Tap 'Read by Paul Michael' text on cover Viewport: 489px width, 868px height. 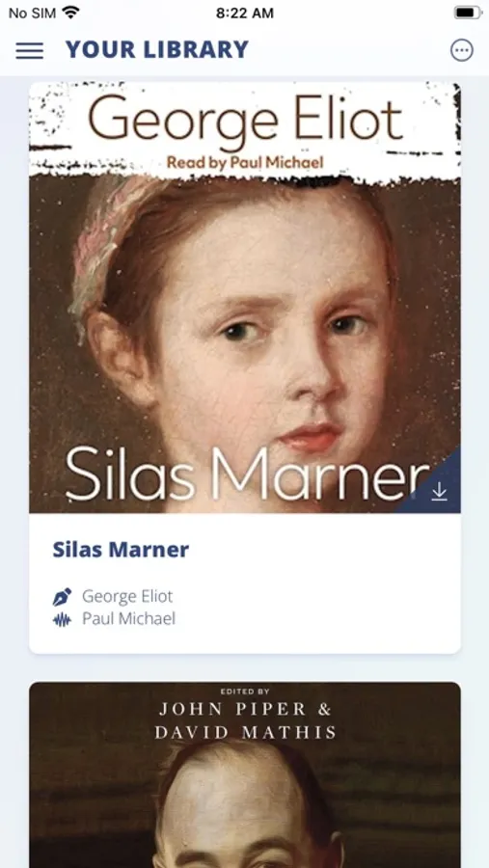[x=245, y=163]
